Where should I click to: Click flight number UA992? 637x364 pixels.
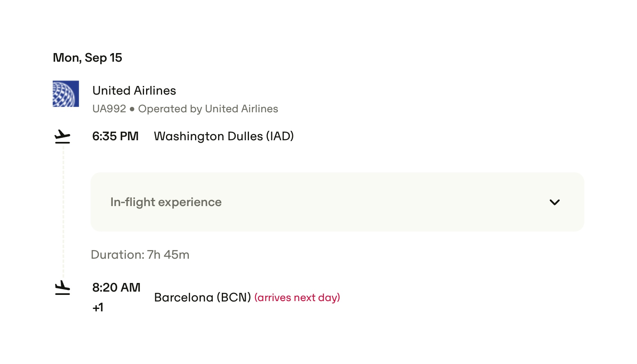[109, 109]
